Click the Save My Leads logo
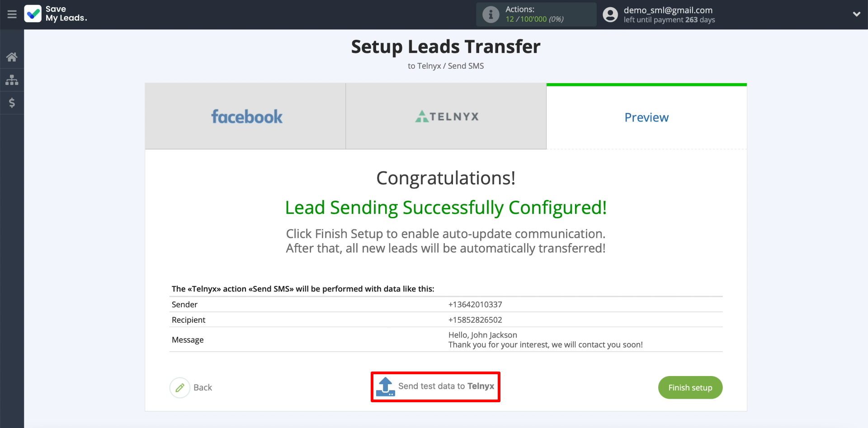The image size is (868, 428). [56, 14]
